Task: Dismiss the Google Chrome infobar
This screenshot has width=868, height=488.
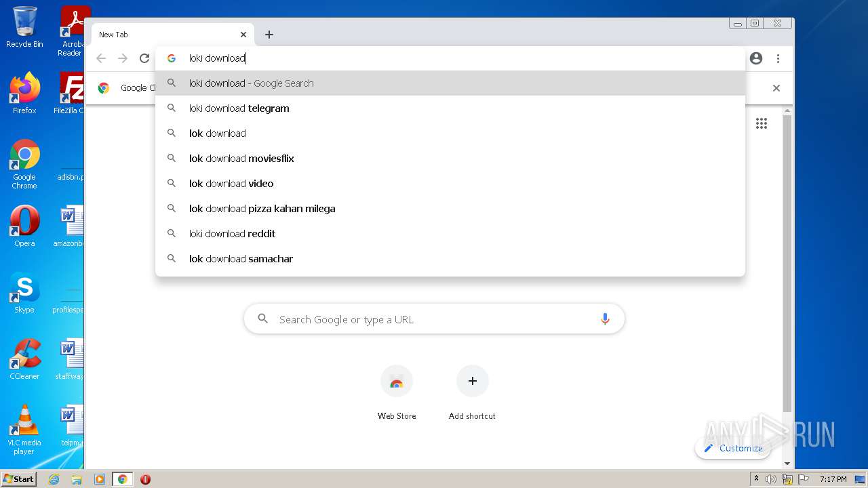Action: click(776, 88)
